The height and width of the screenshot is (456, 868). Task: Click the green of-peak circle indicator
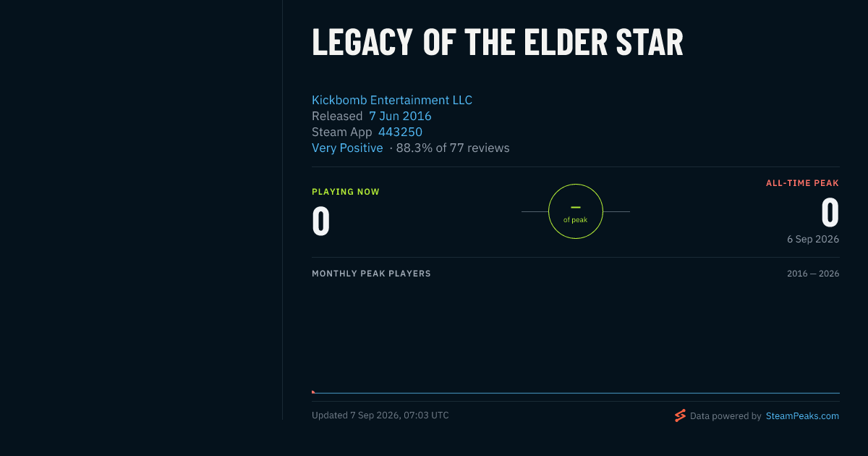pyautogui.click(x=576, y=211)
